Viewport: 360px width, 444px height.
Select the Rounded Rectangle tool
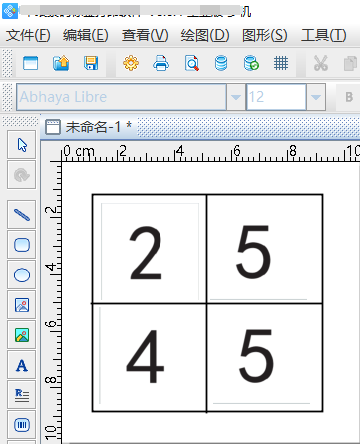point(22,245)
